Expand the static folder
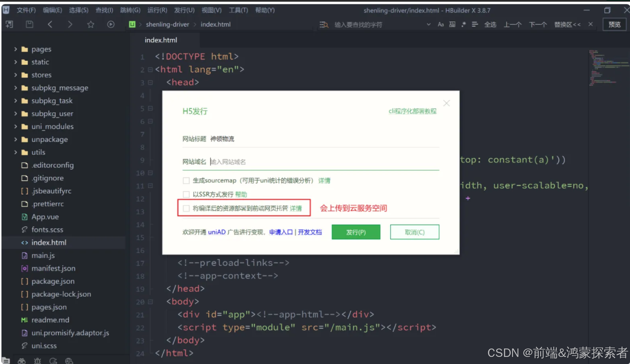630x364 pixels. [15, 62]
